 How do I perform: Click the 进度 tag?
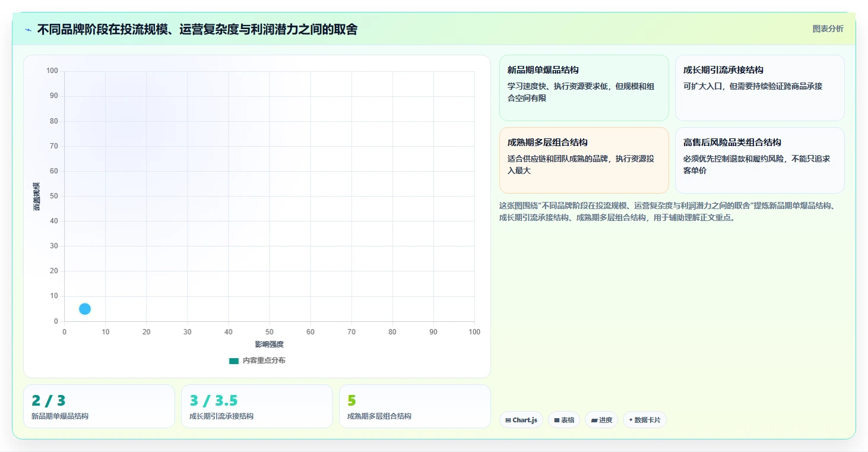pyautogui.click(x=601, y=420)
